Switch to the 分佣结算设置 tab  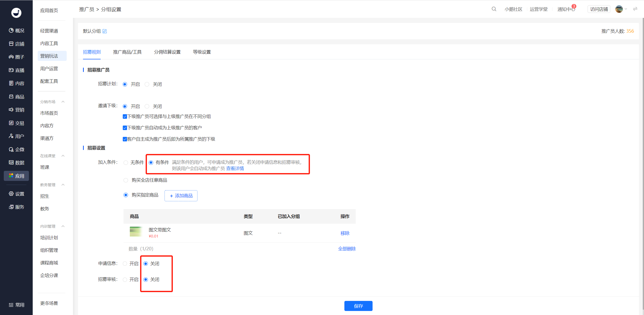pos(167,52)
